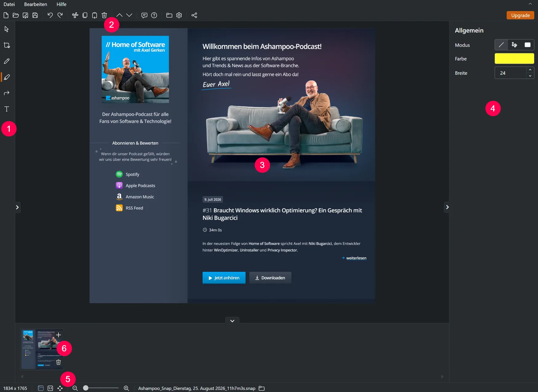
Task: Zoom out with the minus magnifier
Action: [x=75, y=388]
